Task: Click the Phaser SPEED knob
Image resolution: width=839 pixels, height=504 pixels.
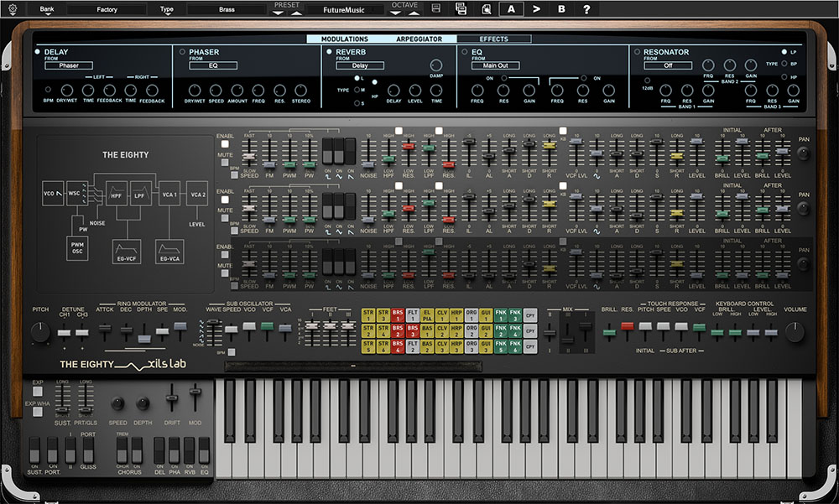Action: pyautogui.click(x=216, y=90)
